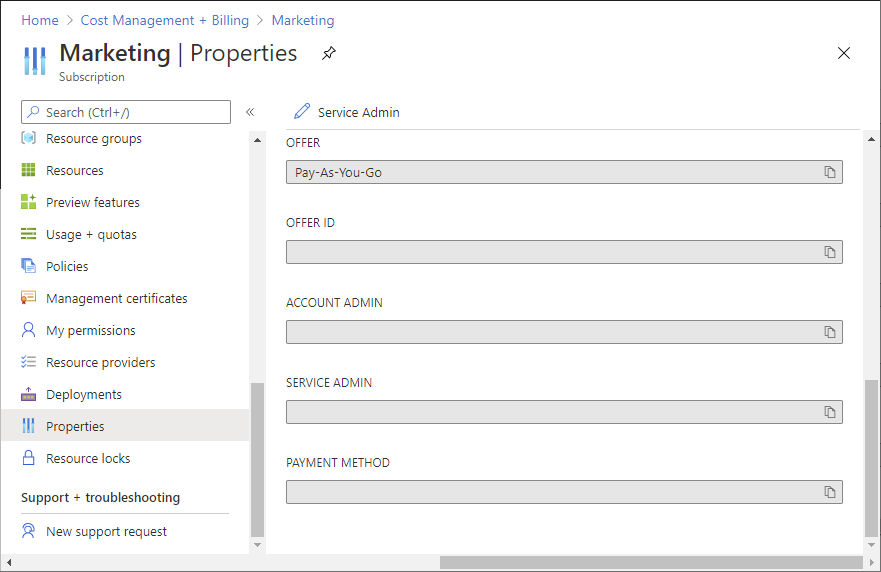881x572 pixels.
Task: Collapse the left navigation menu
Action: [250, 112]
